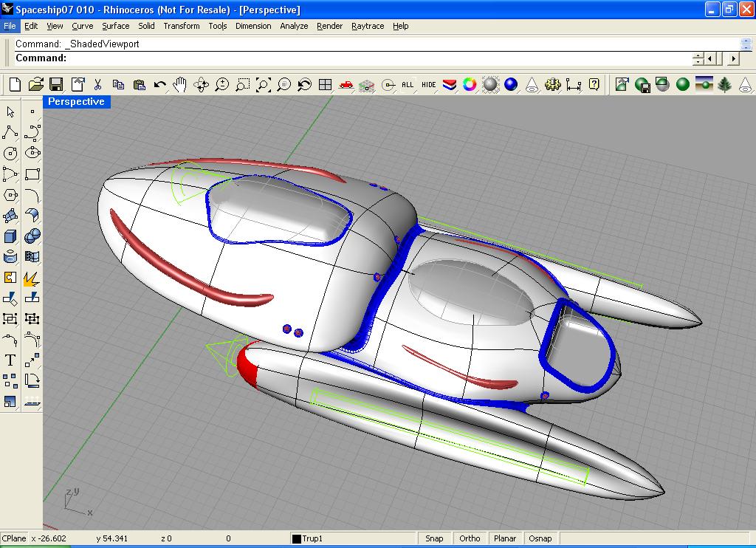Save the model with the floppy disk icon
Image resolution: width=756 pixels, height=548 pixels.
click(x=56, y=85)
